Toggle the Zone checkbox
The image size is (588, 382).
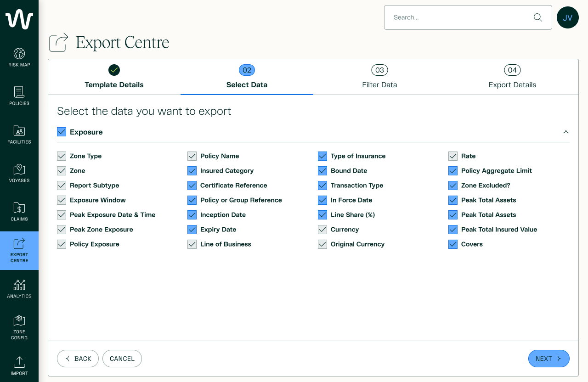click(62, 171)
